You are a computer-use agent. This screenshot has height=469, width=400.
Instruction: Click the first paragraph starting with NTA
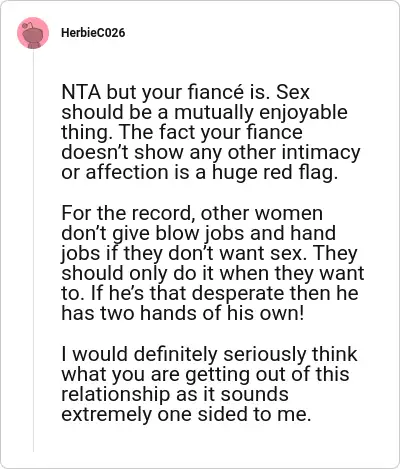(x=211, y=132)
